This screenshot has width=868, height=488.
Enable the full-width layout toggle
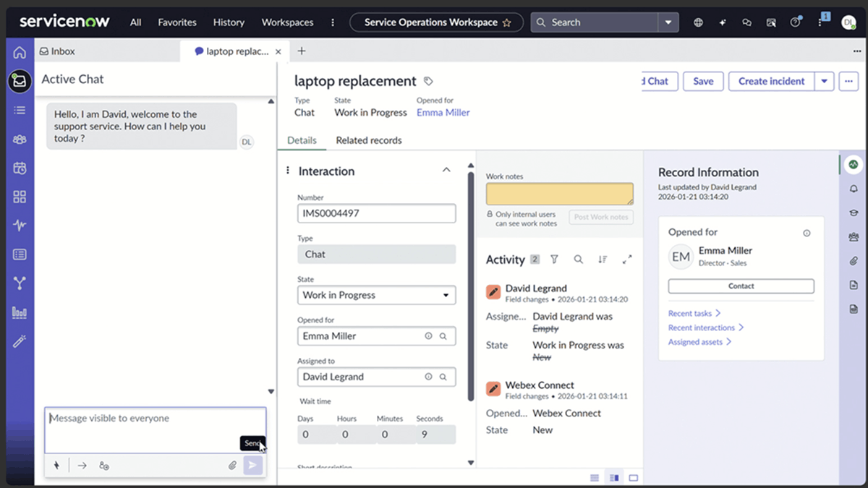tap(634, 477)
